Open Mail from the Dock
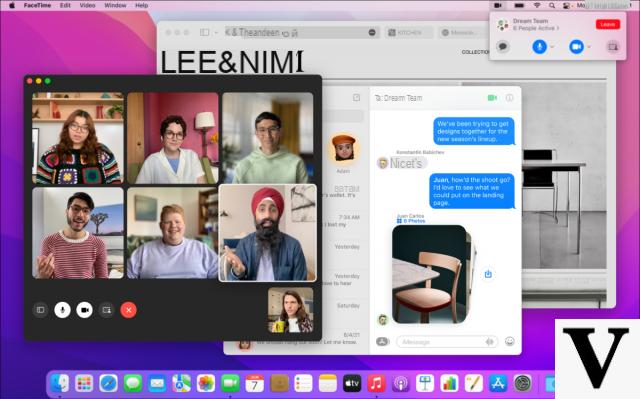640x399 pixels. coord(157,383)
